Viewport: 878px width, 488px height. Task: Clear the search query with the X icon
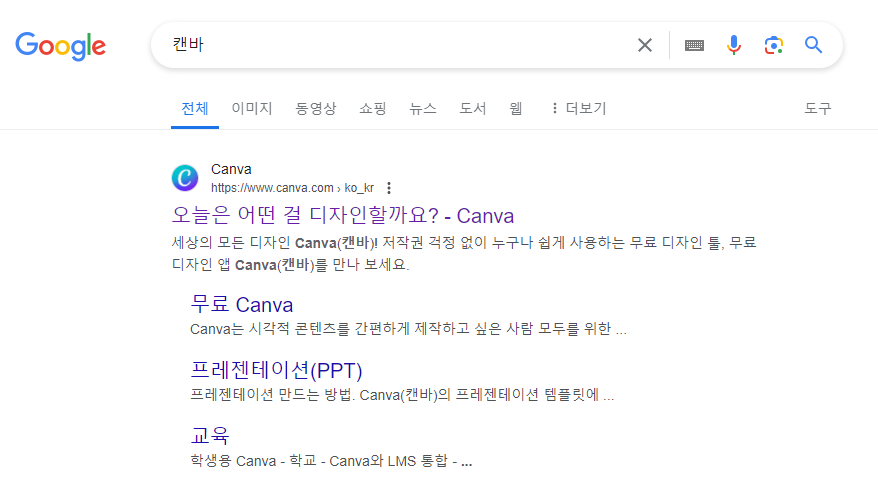(645, 45)
